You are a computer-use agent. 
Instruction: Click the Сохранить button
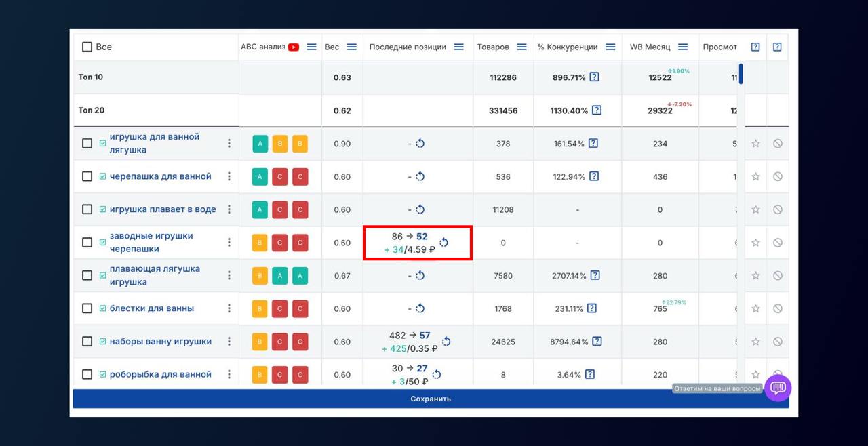tap(431, 399)
